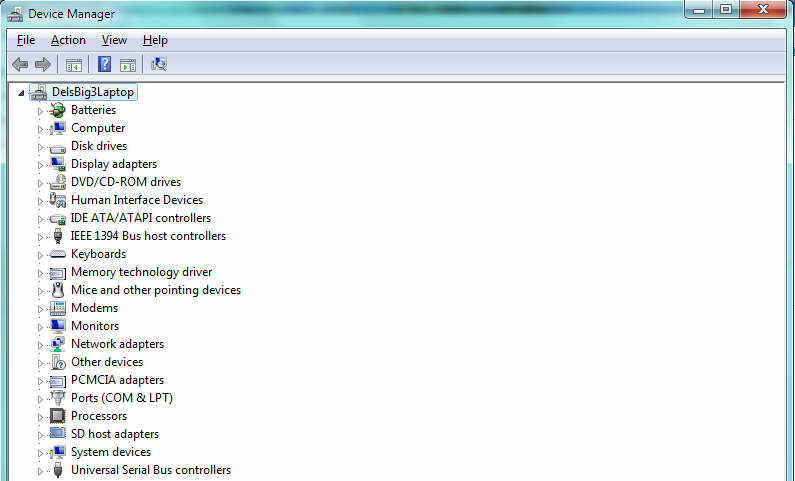Click the Computer category icon
This screenshot has width=795, height=481.
(x=57, y=128)
